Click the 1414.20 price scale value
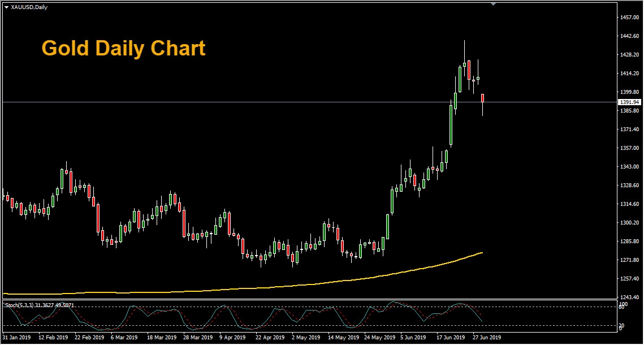This screenshot has height=345, width=644. (x=629, y=74)
